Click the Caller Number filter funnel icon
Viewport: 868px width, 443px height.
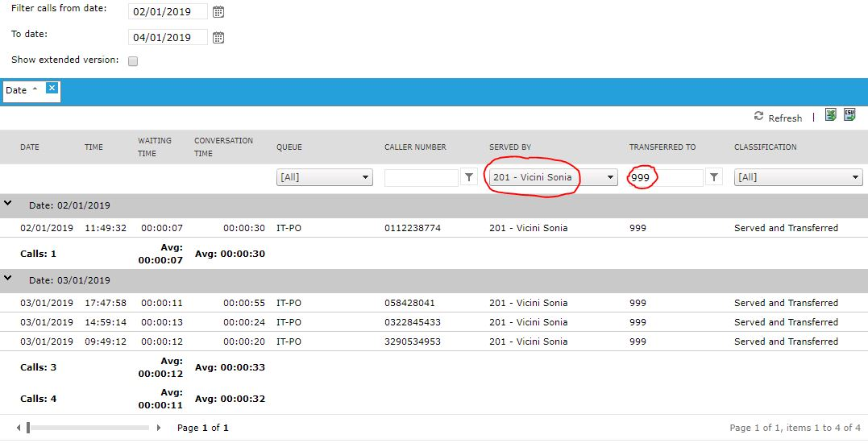[x=469, y=177]
